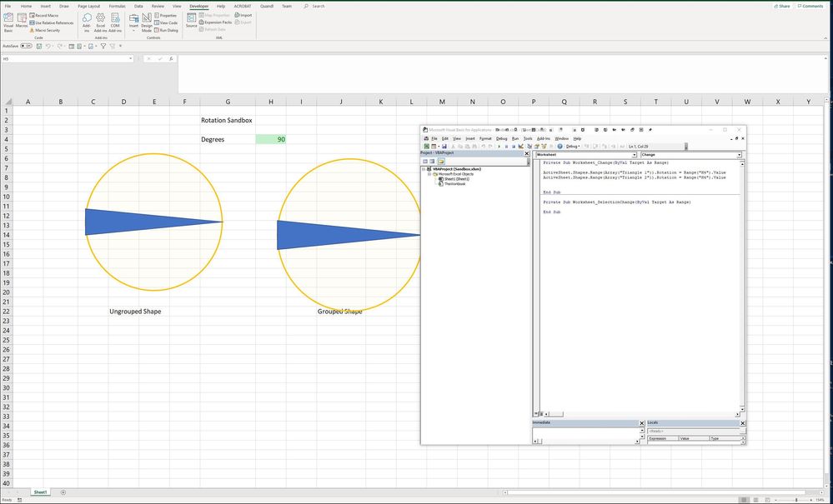Open the Macros dialog in ribbon
The image size is (833, 504).
coord(22,21)
